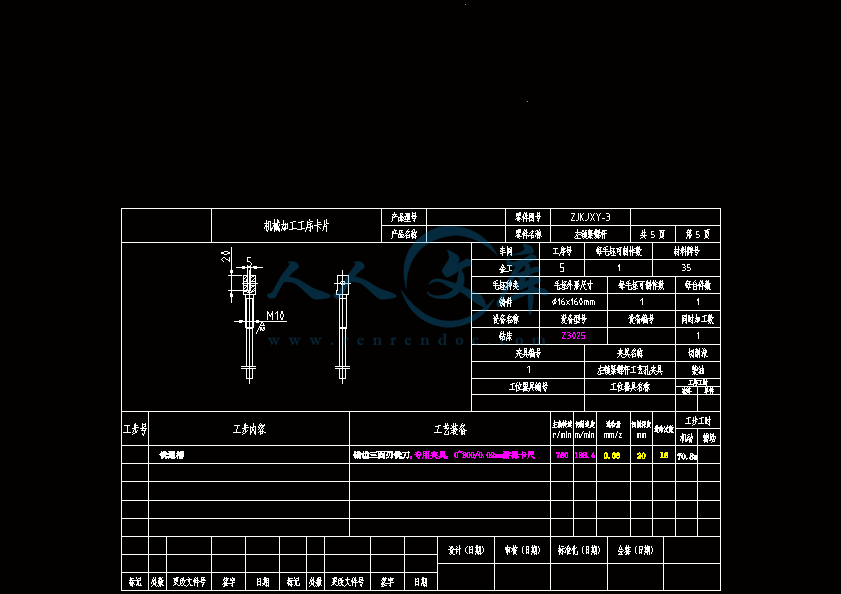The width and height of the screenshot is (841, 594).
Task: Click the 审核（日期） signature cell
Action: point(522,550)
